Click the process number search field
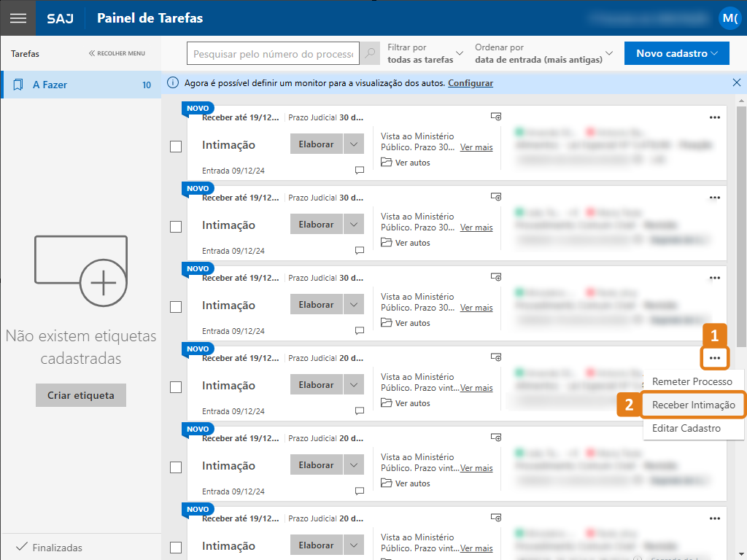The height and width of the screenshot is (560, 747). coord(274,54)
